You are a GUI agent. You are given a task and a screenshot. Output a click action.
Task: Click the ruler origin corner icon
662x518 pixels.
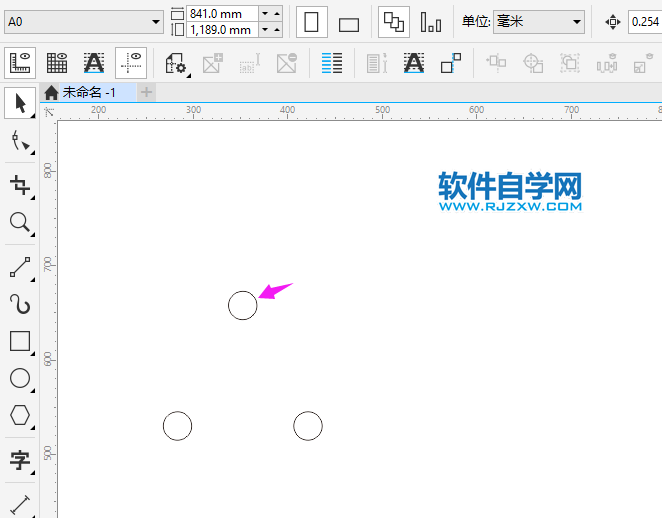pyautogui.click(x=49, y=112)
